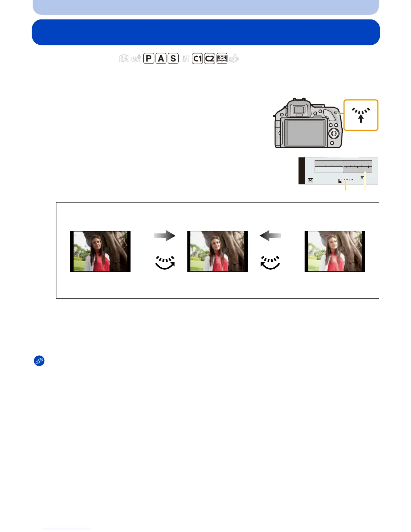Click the iA intelligent auto mode icon
This screenshot has width=411, height=532.
124,59
